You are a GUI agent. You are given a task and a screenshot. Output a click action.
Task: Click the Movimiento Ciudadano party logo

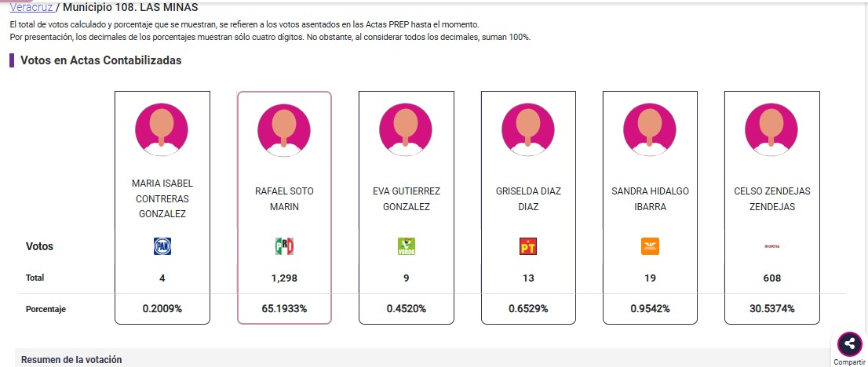click(651, 247)
